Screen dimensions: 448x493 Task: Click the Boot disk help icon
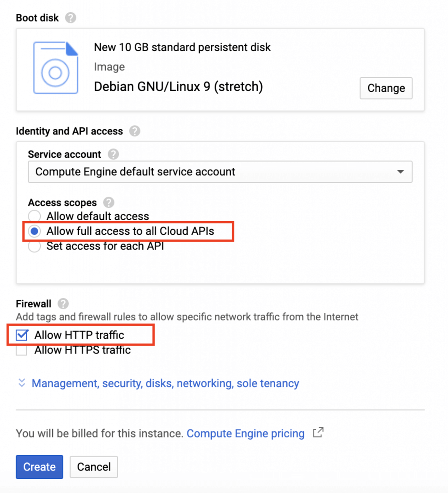point(71,17)
